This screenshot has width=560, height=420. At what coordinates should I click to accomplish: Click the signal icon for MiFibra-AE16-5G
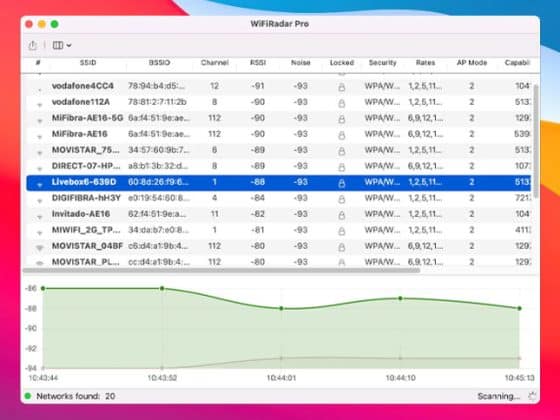coord(40,121)
